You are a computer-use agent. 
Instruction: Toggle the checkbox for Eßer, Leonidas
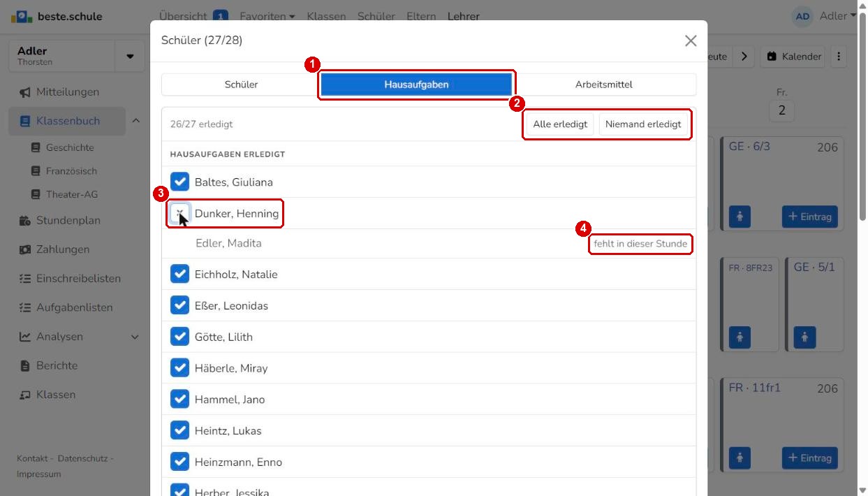coord(180,306)
